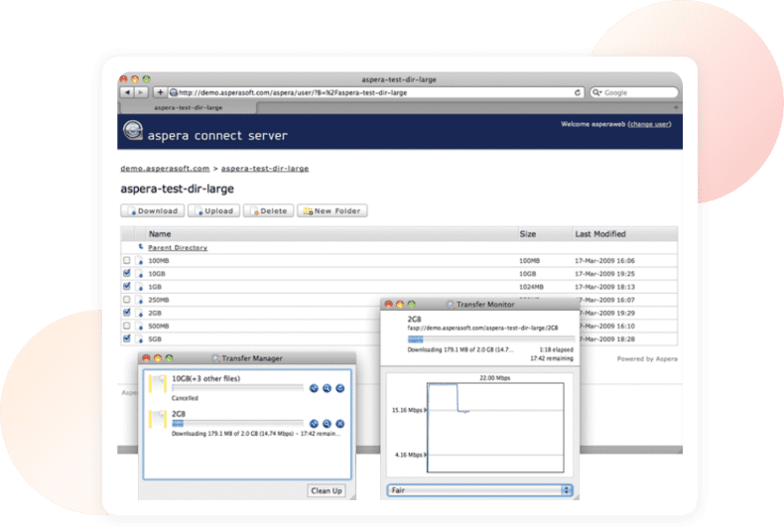Image resolution: width=784 pixels, height=532 pixels.
Task: Uncheck the 10GB file checkbox
Action: click(126, 273)
